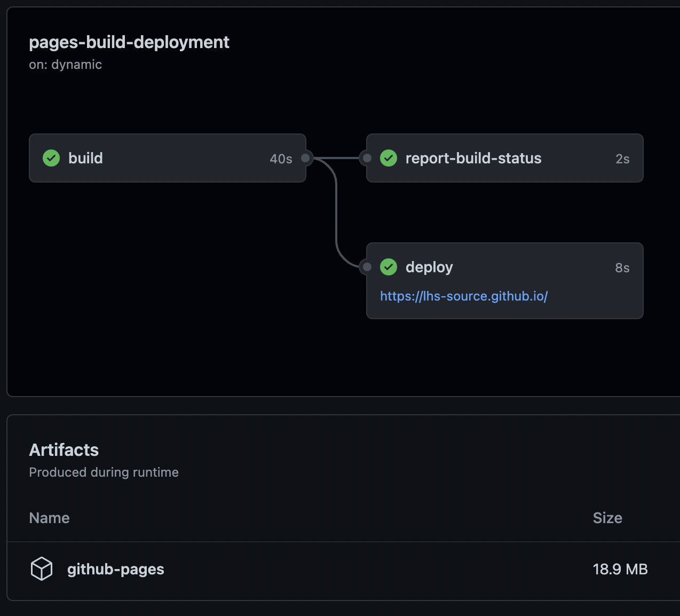The height and width of the screenshot is (616, 680).
Task: Open the build job details
Action: point(85,158)
